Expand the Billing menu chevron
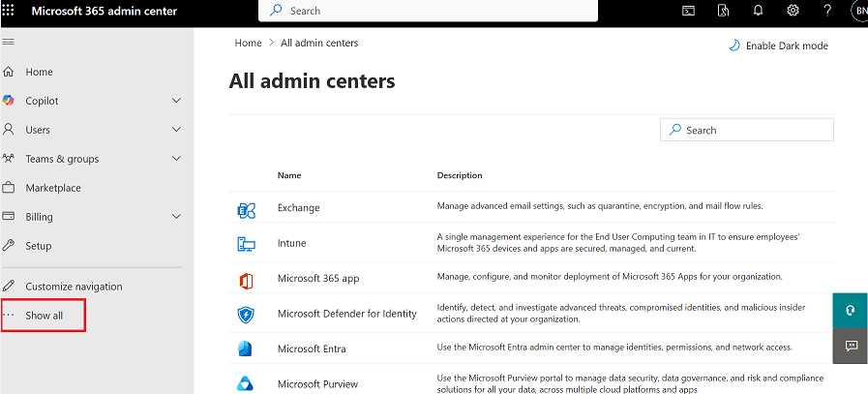Viewport: 868px width, 394px height. click(176, 217)
